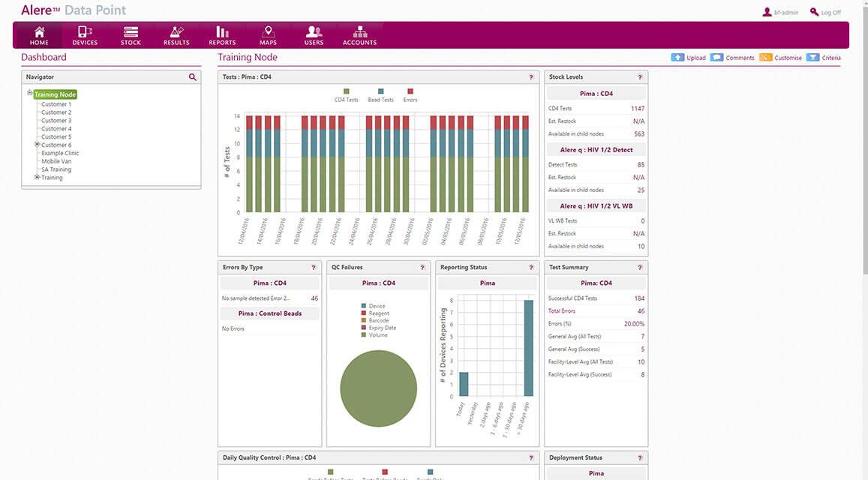This screenshot has width=868, height=480.
Task: Open the Comments panel icon
Action: pyautogui.click(x=716, y=57)
